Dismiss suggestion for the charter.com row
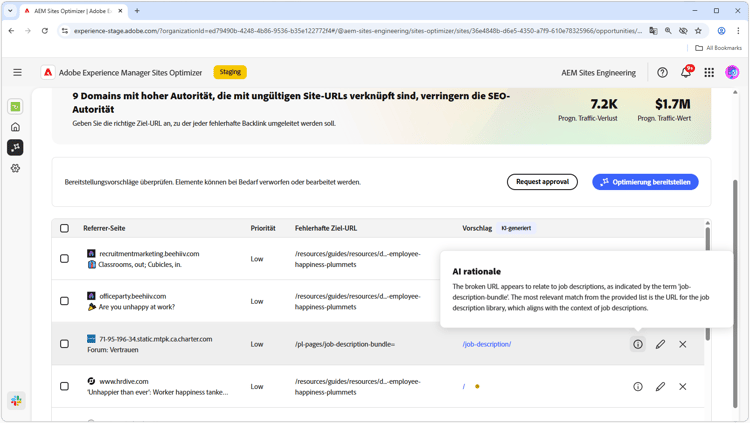This screenshot has height=423, width=750. click(683, 344)
